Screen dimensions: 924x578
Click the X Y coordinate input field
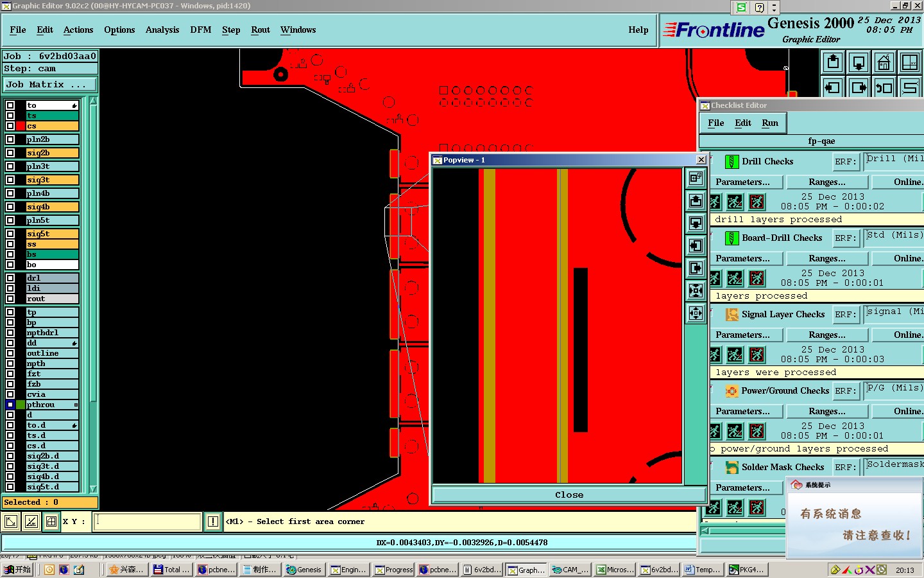(148, 521)
